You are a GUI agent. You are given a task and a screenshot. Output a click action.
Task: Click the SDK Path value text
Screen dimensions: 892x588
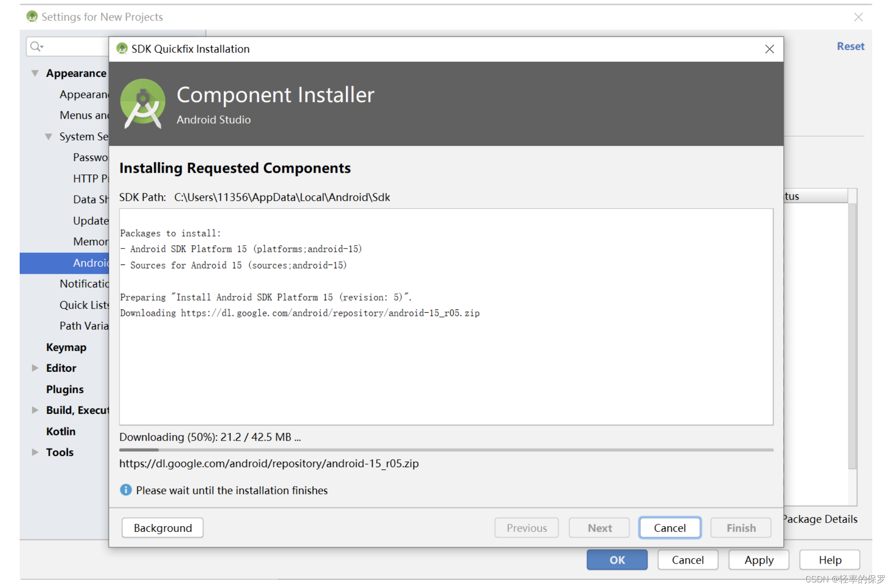[x=282, y=197]
